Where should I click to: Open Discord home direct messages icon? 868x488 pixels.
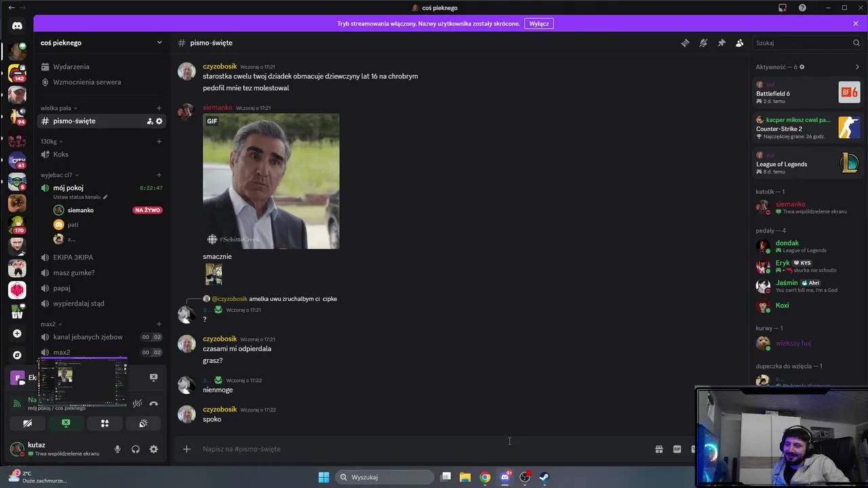(x=17, y=26)
